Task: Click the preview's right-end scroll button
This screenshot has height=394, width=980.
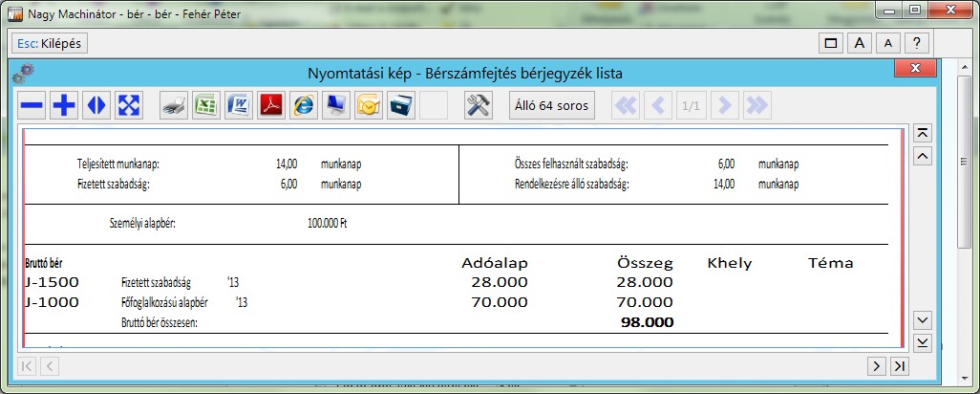Action: (900, 366)
